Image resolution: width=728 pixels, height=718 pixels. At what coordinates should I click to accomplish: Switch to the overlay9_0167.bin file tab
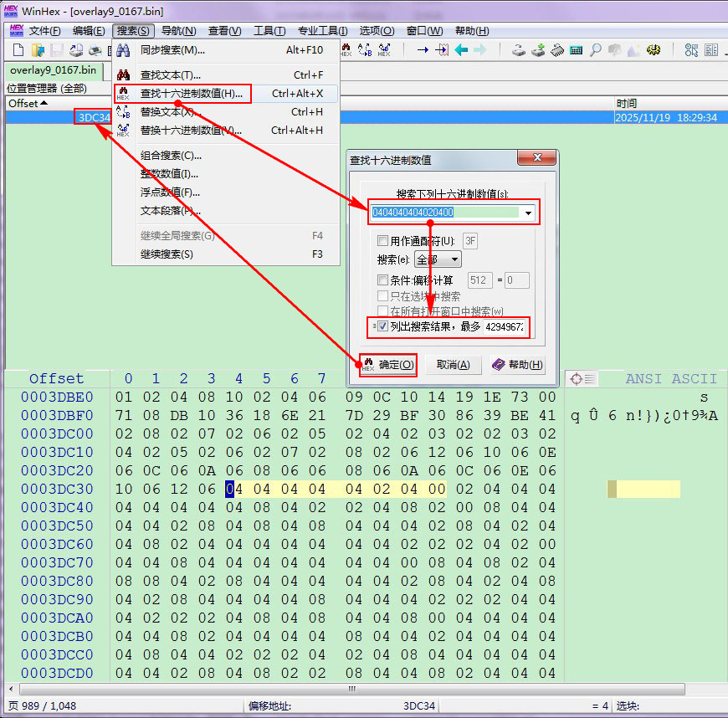[54, 69]
